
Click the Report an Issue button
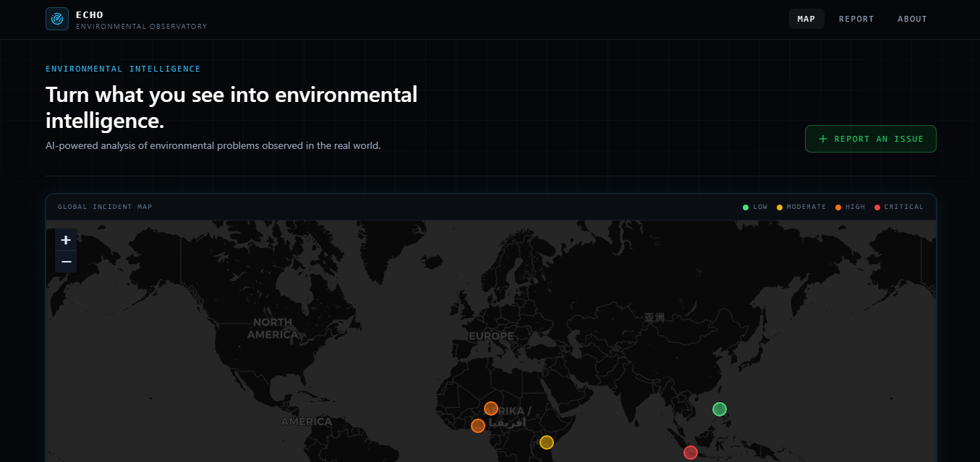click(871, 139)
